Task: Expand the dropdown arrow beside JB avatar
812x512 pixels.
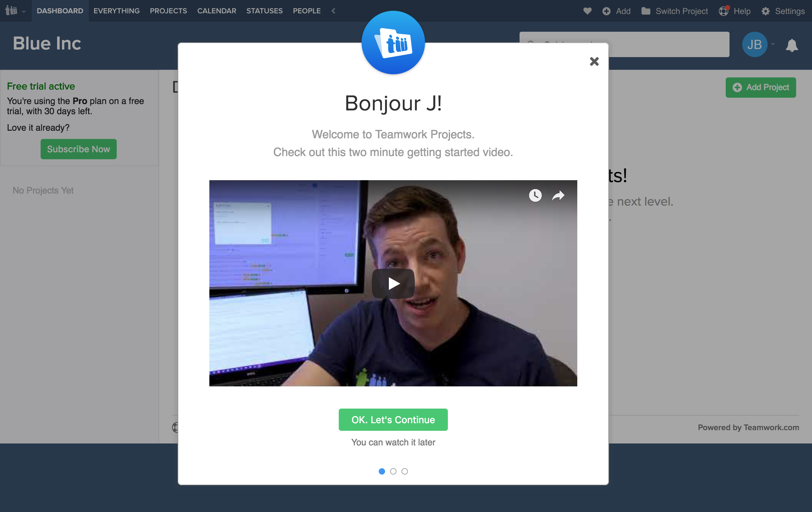Action: pos(773,44)
